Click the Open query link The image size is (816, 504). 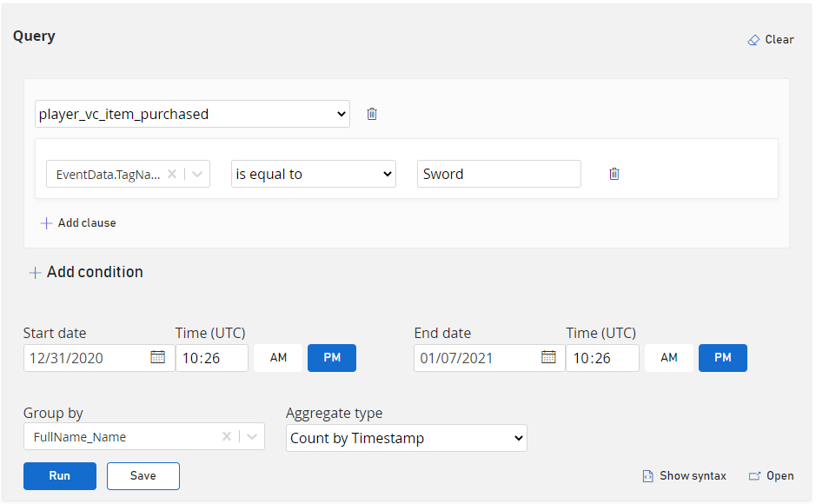coord(771,476)
